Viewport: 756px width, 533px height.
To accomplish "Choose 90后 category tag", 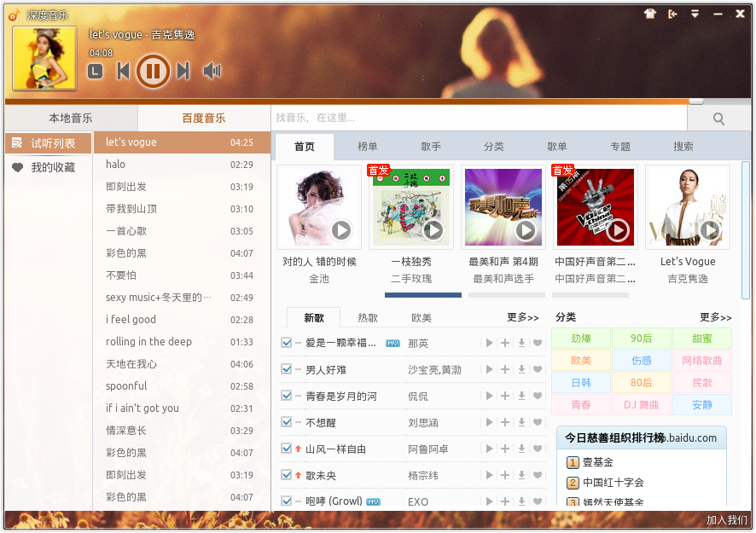I will coord(642,339).
